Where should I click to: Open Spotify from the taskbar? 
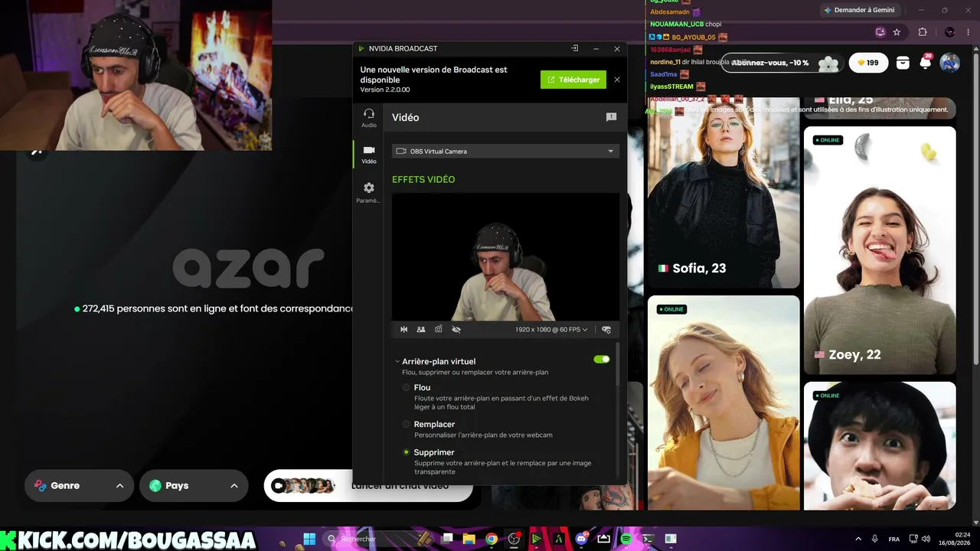click(x=626, y=539)
